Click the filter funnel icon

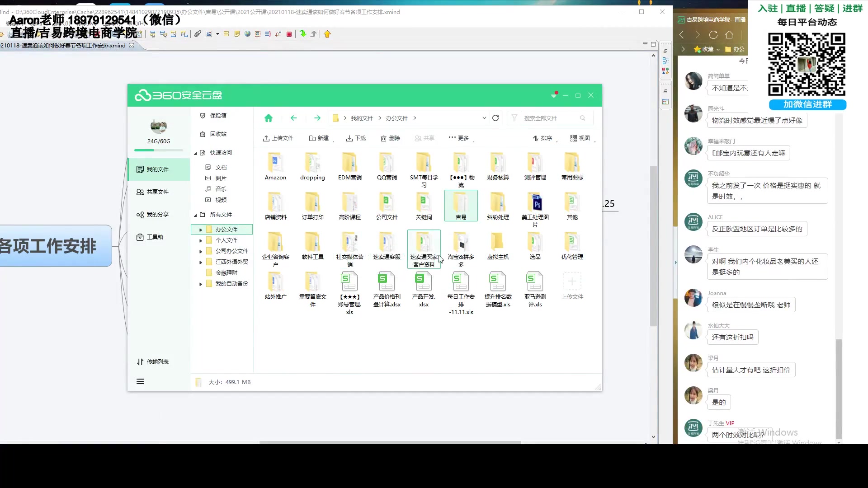tap(514, 118)
